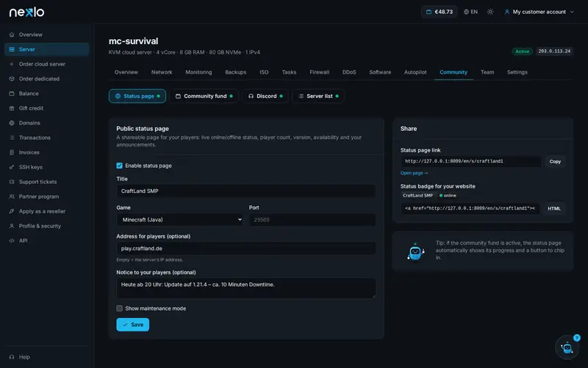This screenshot has height=368, width=588.
Task: Click the Server icon in sidebar
Action: pyautogui.click(x=12, y=49)
